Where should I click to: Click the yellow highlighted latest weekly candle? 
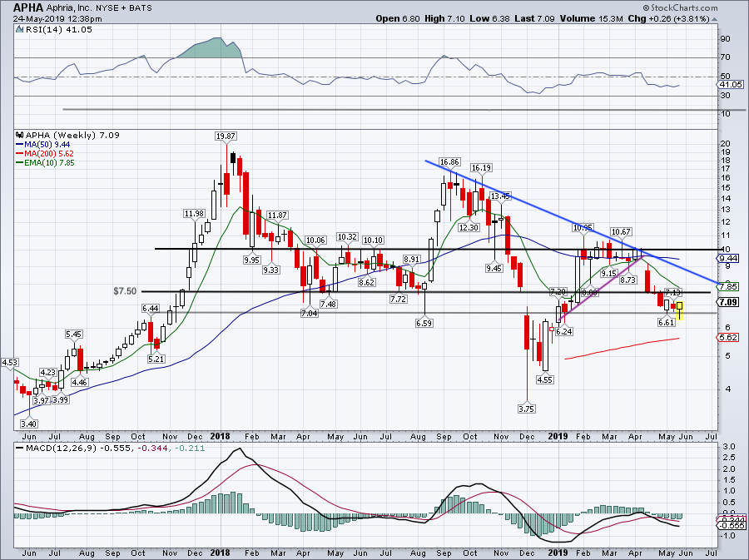coord(679,310)
